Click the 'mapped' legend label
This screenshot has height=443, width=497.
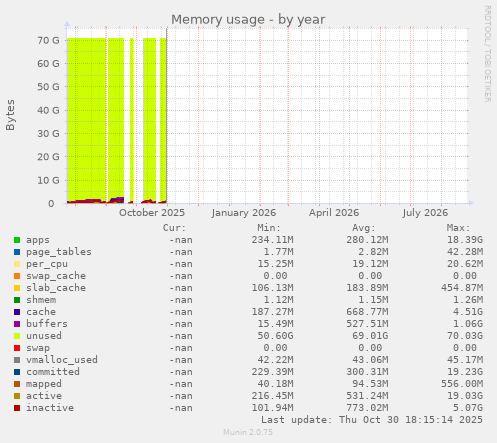pyautogui.click(x=44, y=384)
